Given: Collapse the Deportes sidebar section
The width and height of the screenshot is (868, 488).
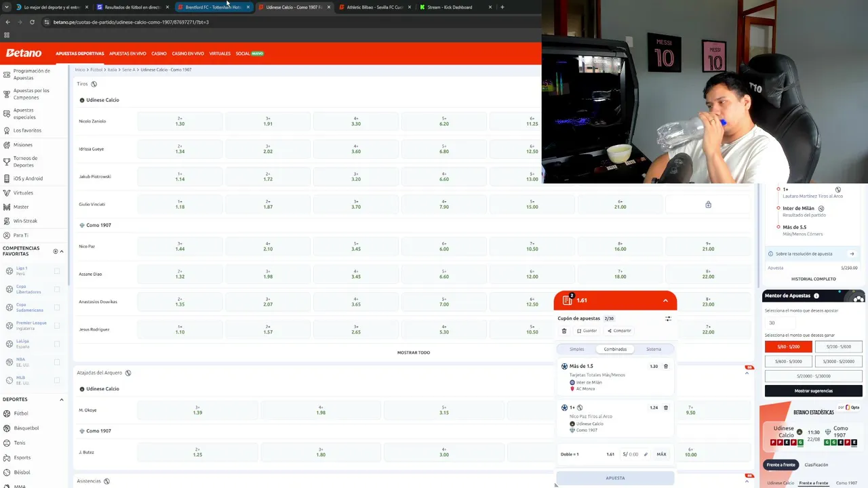Looking at the screenshot, I should 62,400.
